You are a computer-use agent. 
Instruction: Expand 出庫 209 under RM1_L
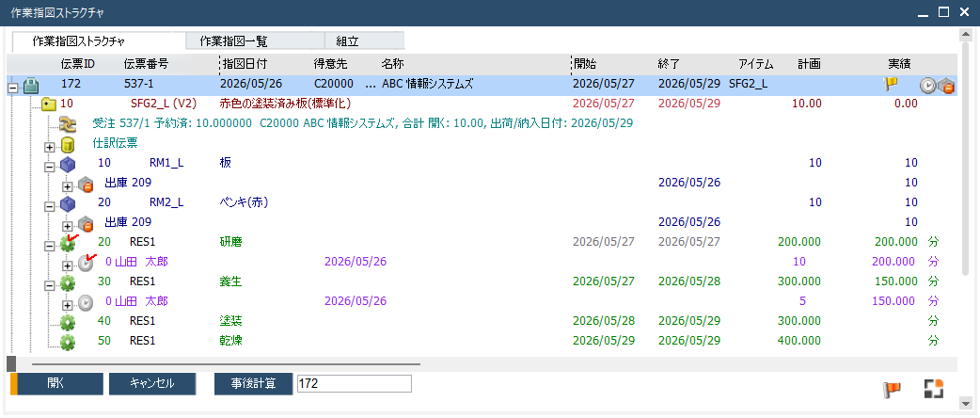pos(68,186)
